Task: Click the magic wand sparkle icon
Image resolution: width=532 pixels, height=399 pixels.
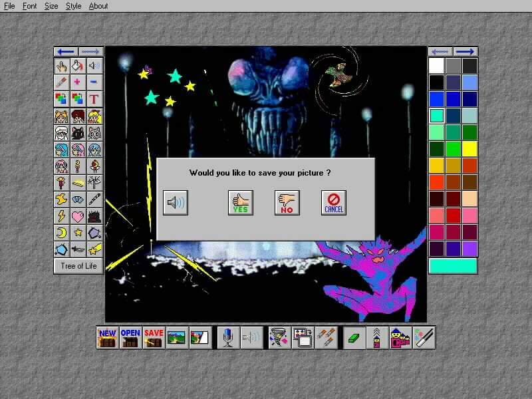Action: (x=424, y=338)
